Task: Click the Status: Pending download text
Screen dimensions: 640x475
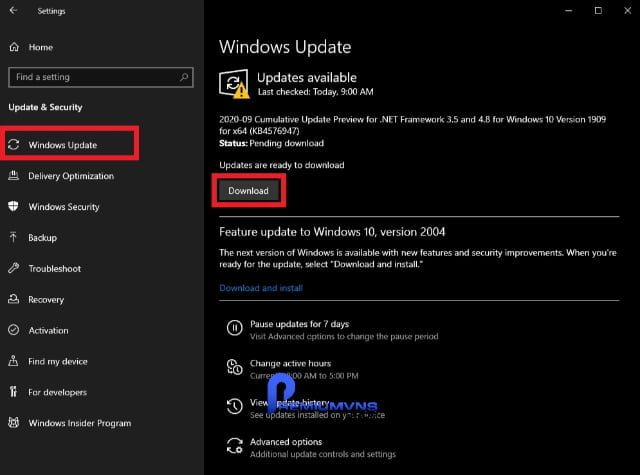Action: click(x=271, y=143)
